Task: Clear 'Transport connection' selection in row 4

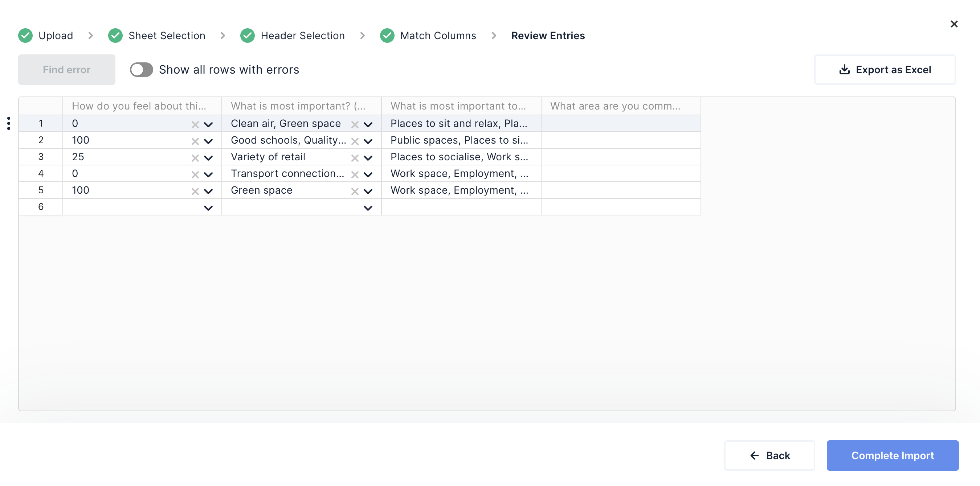Action: (355, 174)
